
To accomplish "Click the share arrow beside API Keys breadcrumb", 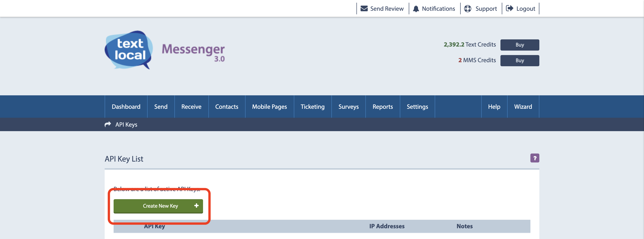I will pyautogui.click(x=108, y=124).
